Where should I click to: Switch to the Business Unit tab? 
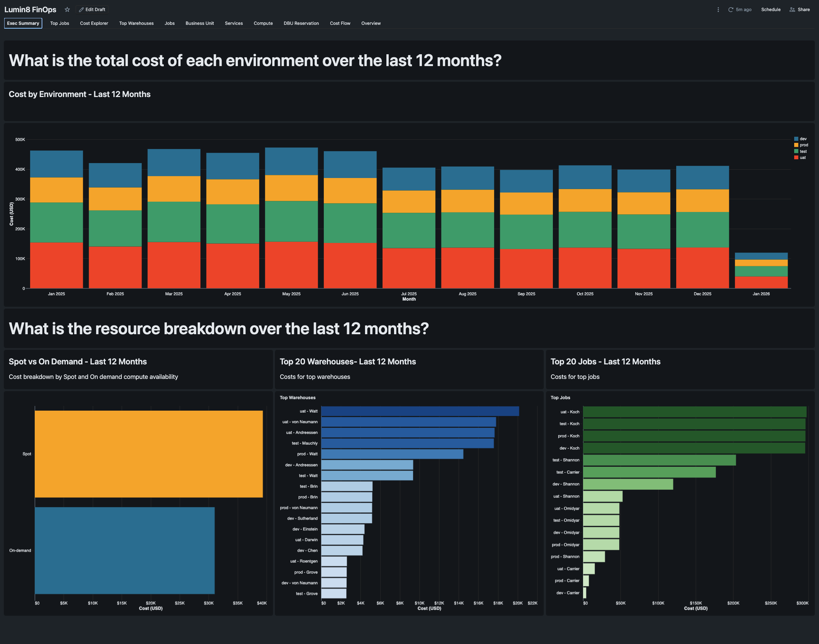coord(199,23)
